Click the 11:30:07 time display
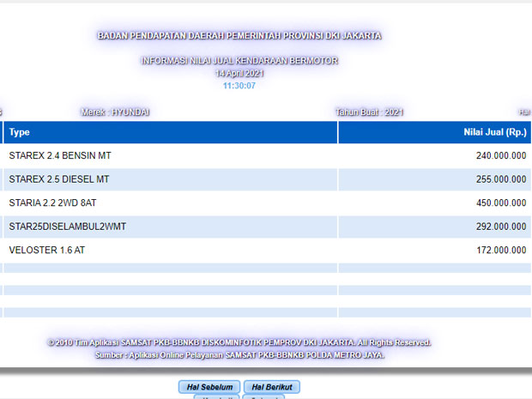Viewport: 532px width, 399px height. click(x=239, y=86)
